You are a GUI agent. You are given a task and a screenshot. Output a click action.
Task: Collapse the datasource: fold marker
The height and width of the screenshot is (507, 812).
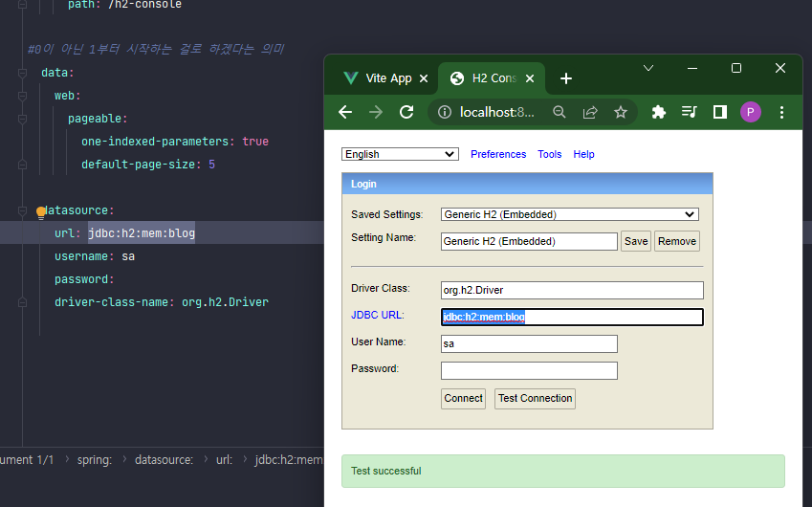tap(22, 210)
